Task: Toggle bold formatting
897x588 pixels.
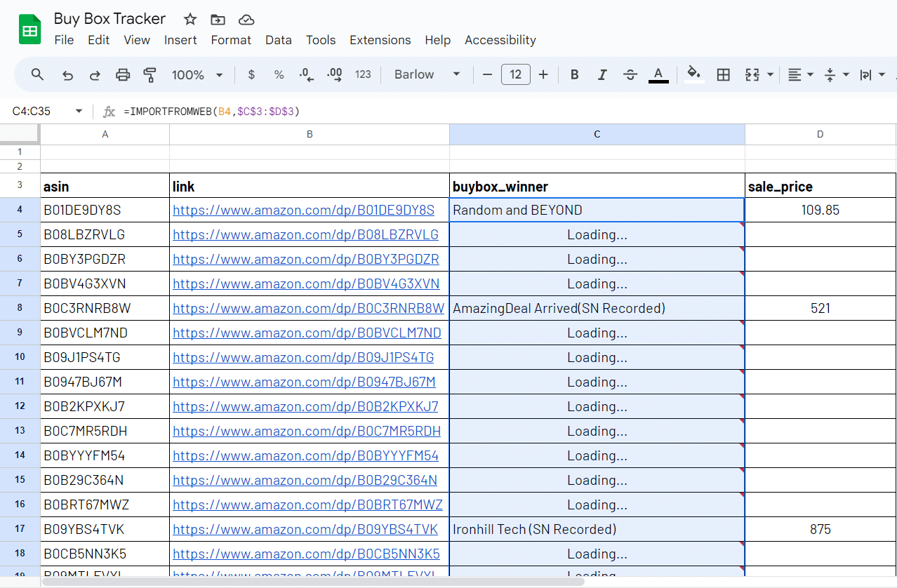Action: click(574, 74)
